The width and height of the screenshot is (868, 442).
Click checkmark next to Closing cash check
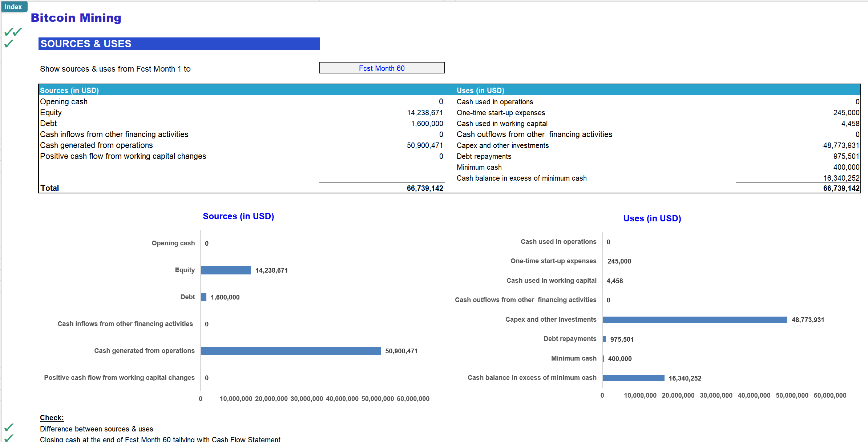coord(9,438)
